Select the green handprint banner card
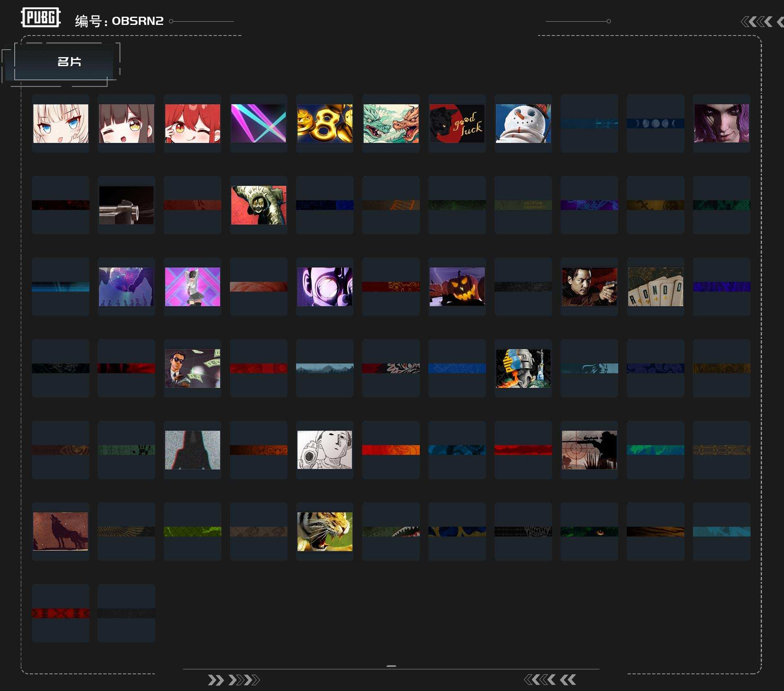 click(127, 450)
